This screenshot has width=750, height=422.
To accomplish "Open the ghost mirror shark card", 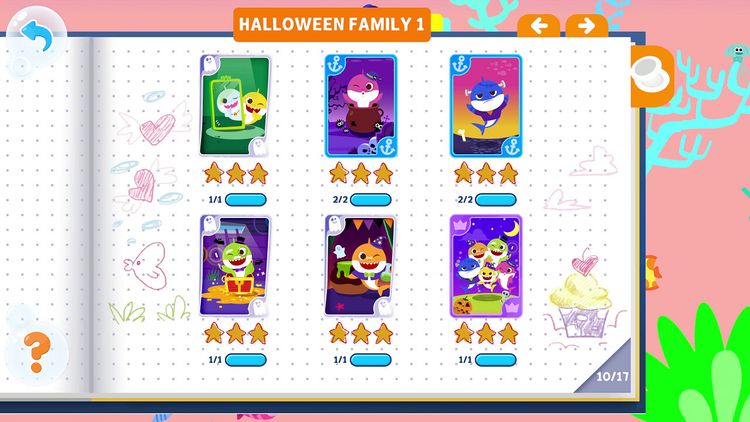I will point(235,106).
